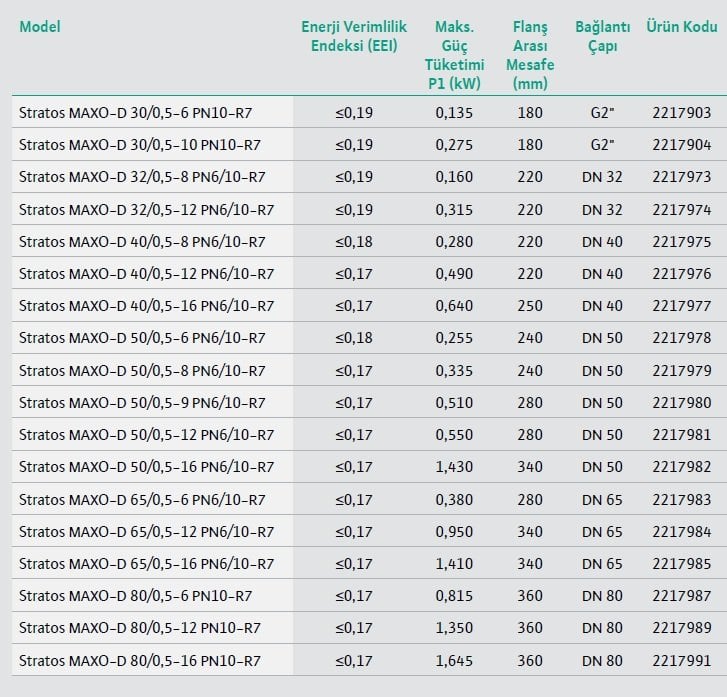Click power value 1,350
The width and height of the screenshot is (727, 697).
(454, 627)
